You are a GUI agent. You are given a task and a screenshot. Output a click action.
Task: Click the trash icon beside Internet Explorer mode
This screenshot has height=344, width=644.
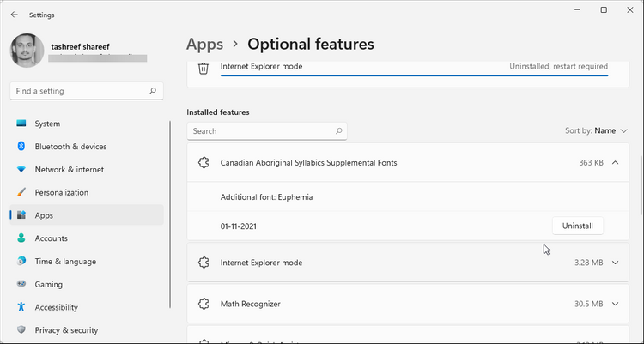coord(204,68)
